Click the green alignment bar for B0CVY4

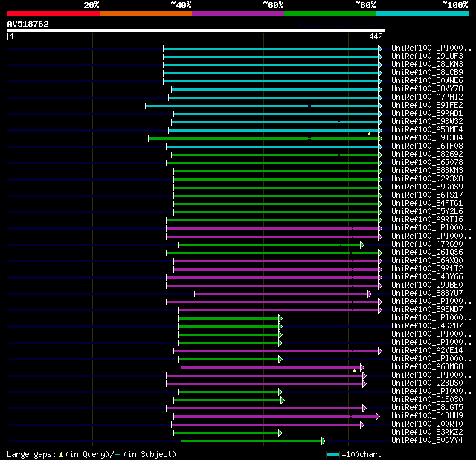251,441
